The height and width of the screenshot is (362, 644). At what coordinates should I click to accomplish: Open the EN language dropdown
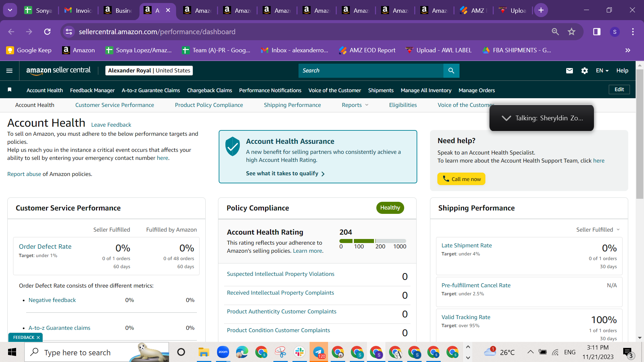coord(602,70)
